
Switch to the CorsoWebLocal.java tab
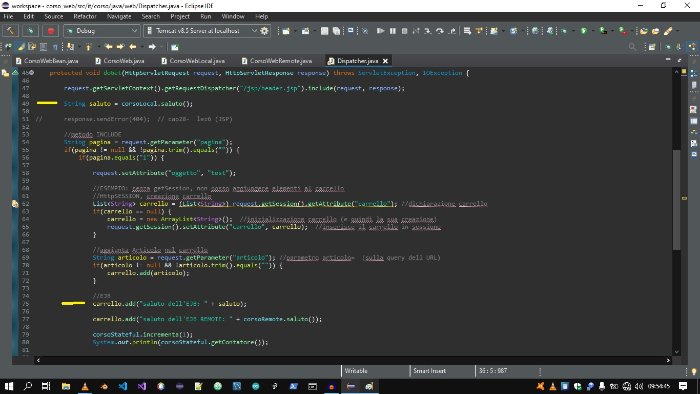click(x=193, y=61)
